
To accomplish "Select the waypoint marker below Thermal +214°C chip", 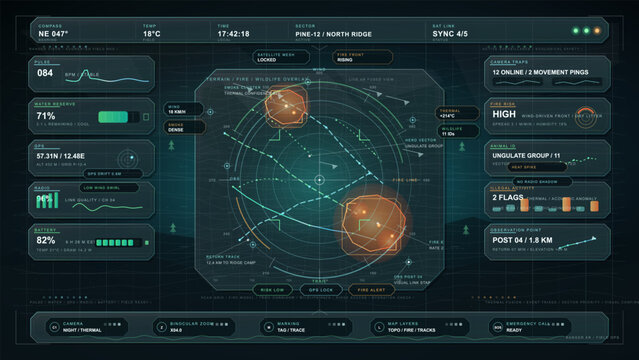I will coord(412,120).
